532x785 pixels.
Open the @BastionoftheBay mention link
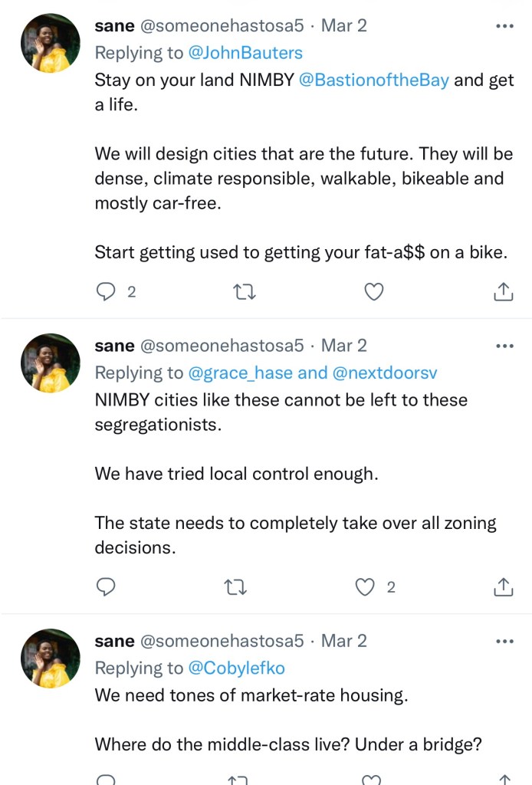click(x=373, y=80)
